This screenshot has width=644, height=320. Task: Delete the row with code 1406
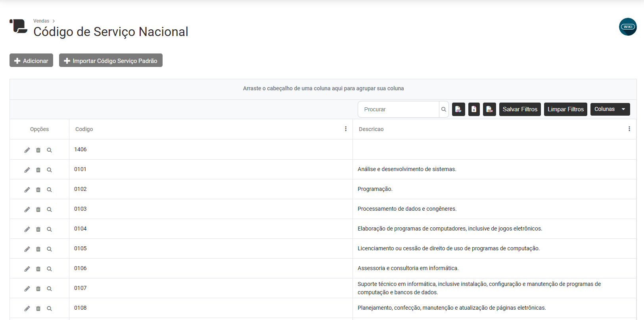pos(38,150)
